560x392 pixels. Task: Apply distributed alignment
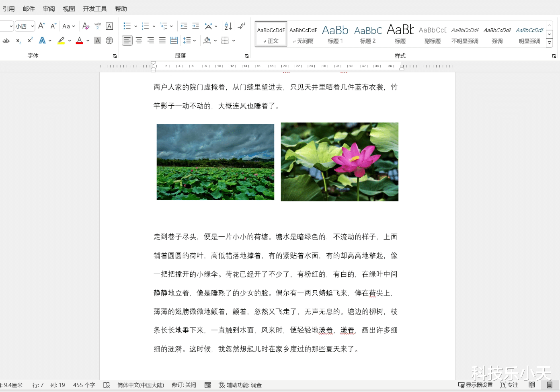pos(174,41)
